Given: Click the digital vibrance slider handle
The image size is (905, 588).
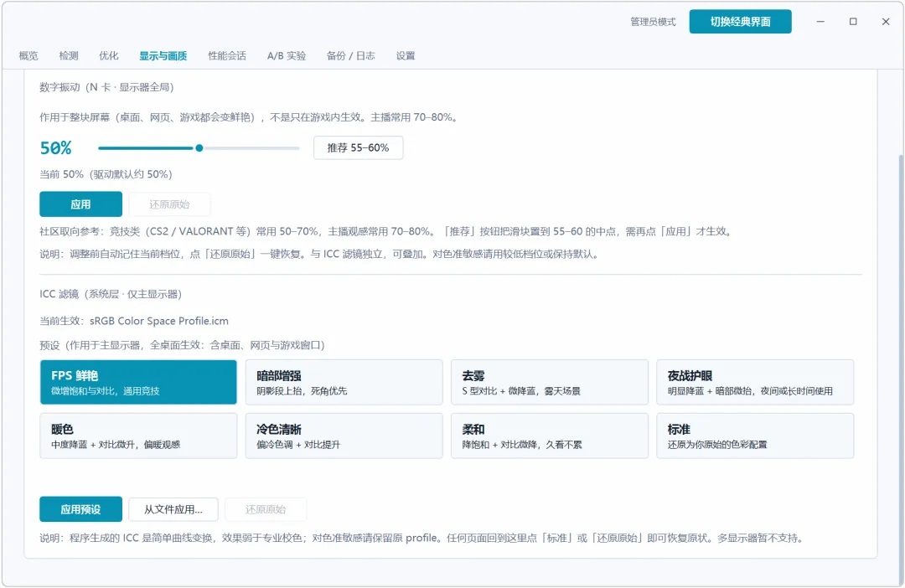Looking at the screenshot, I should tap(199, 148).
